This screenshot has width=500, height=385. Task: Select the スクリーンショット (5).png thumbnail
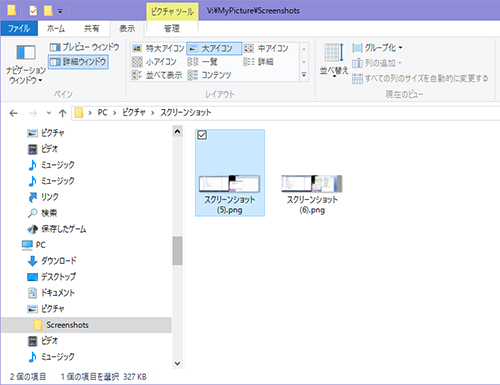[x=229, y=183]
